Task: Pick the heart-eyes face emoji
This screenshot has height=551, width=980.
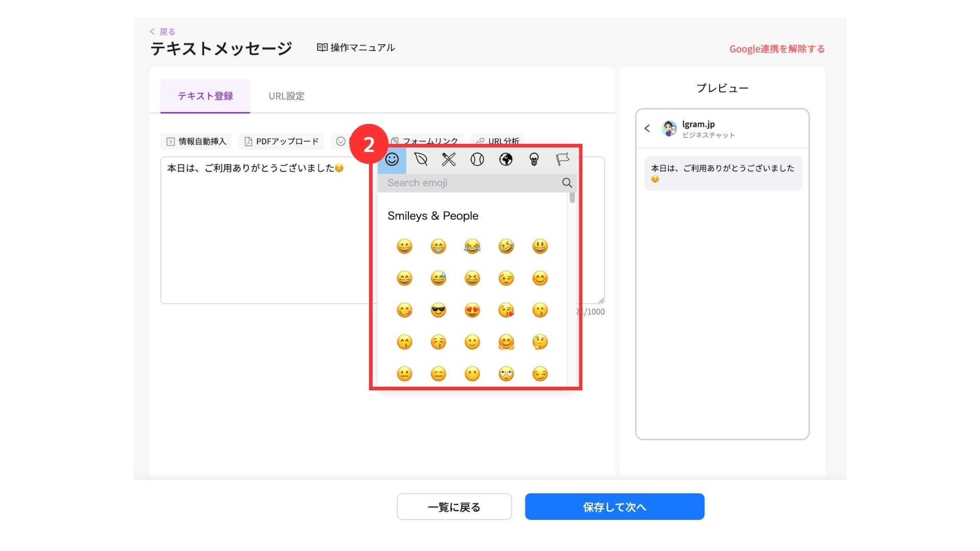Action: tap(472, 310)
